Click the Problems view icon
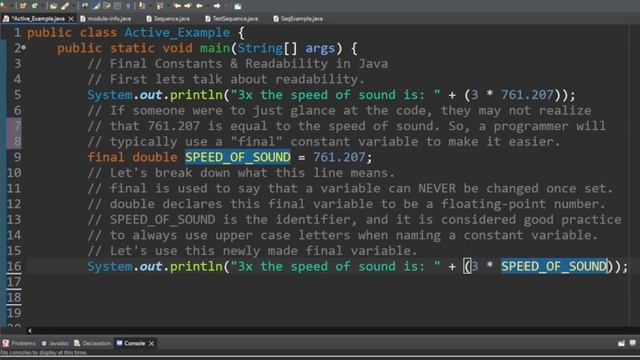Viewport: 640px width, 360px height. pos(6,343)
